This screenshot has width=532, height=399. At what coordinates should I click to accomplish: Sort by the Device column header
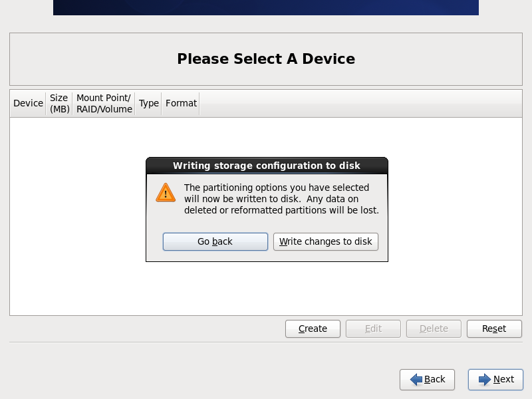(x=28, y=103)
